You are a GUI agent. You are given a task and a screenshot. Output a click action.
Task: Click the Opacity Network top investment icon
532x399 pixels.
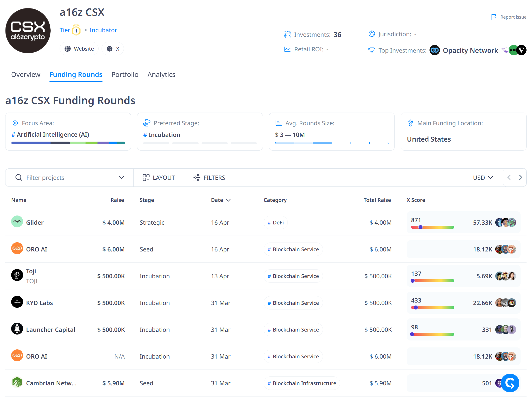[434, 50]
